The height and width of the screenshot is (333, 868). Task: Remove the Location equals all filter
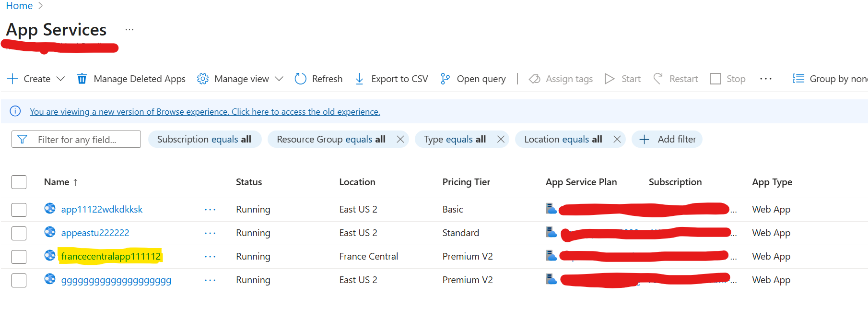pos(617,139)
